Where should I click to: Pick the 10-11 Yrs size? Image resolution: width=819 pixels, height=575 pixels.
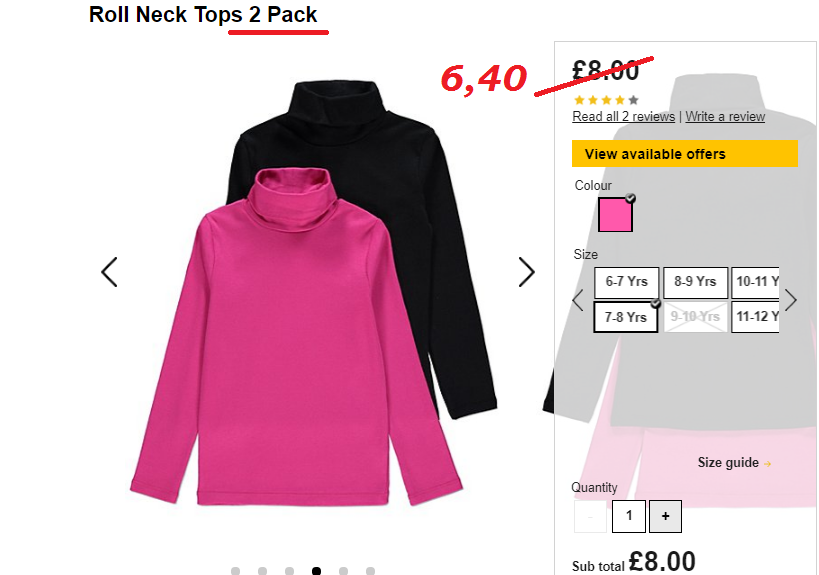coord(755,282)
